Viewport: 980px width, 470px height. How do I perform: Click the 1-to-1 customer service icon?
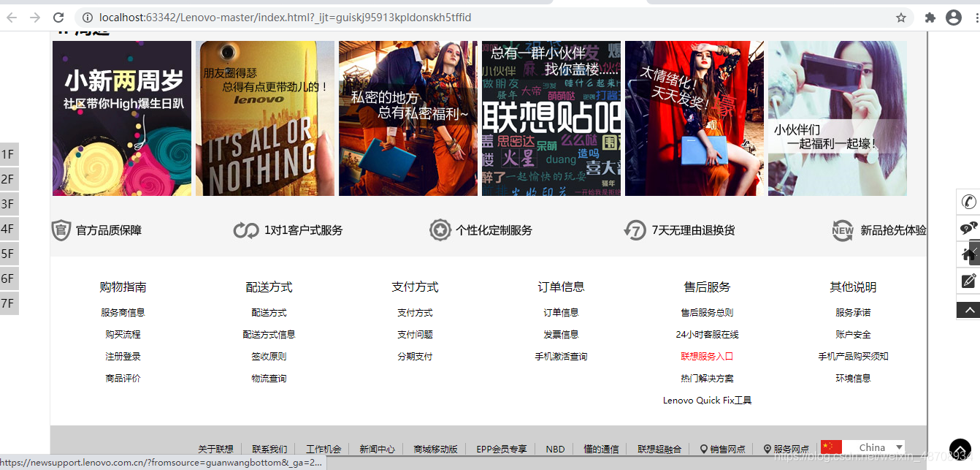coord(246,230)
